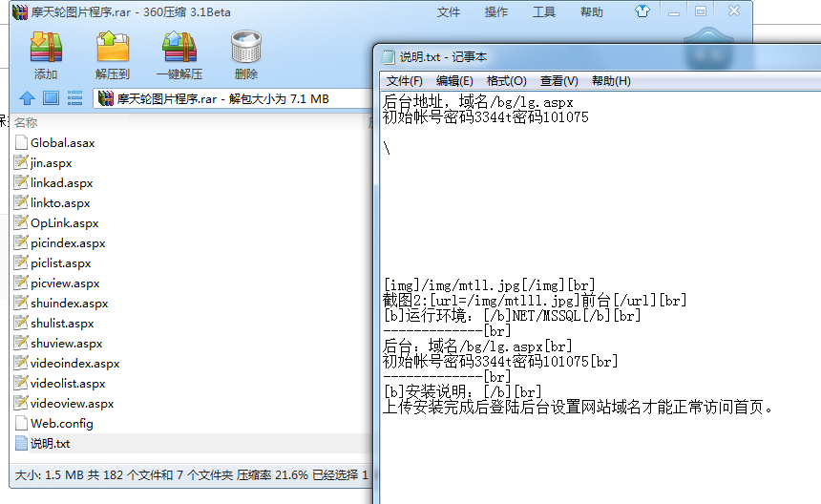This screenshot has width=821, height=504.
Task: Click the '[b]运行环境：' line in Notepad
Action: point(512,316)
